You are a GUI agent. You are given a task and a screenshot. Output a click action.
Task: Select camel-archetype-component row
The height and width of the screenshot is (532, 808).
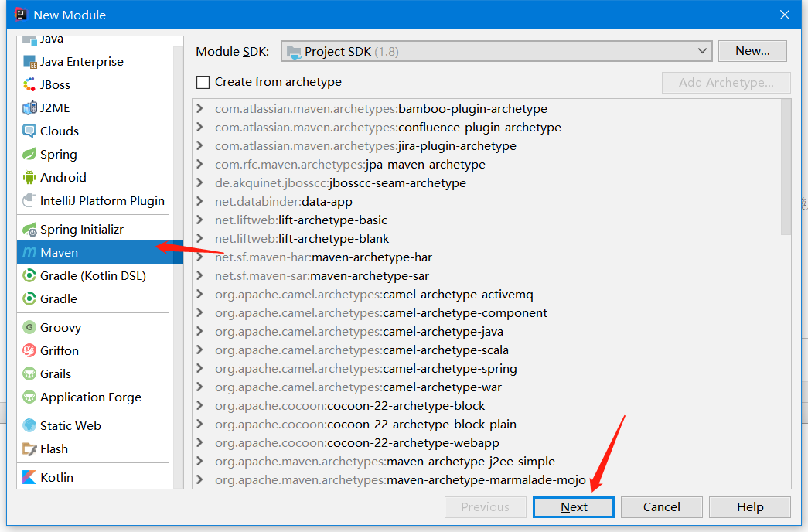click(486, 313)
